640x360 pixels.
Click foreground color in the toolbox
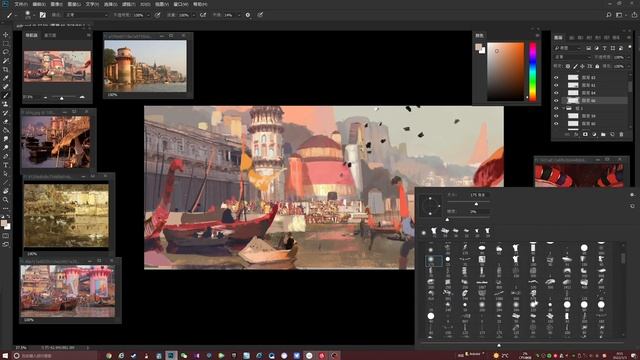click(4, 223)
